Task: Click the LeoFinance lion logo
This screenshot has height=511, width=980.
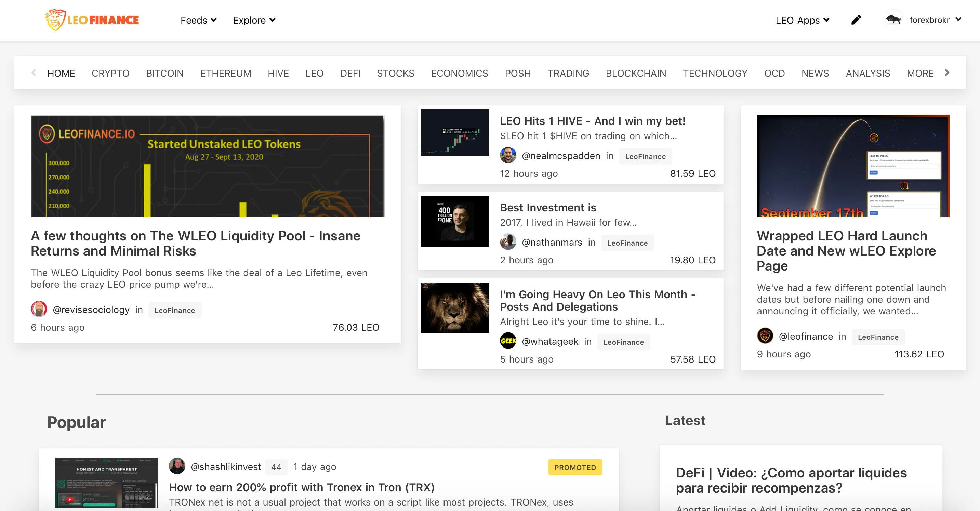Action: pyautogui.click(x=92, y=20)
